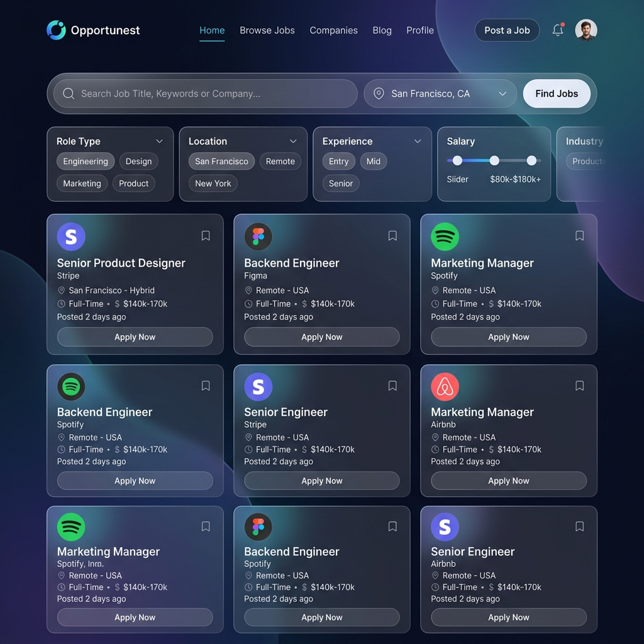
Task: Bookmark the Senior Engineer job at Airbnb
Action: click(579, 526)
